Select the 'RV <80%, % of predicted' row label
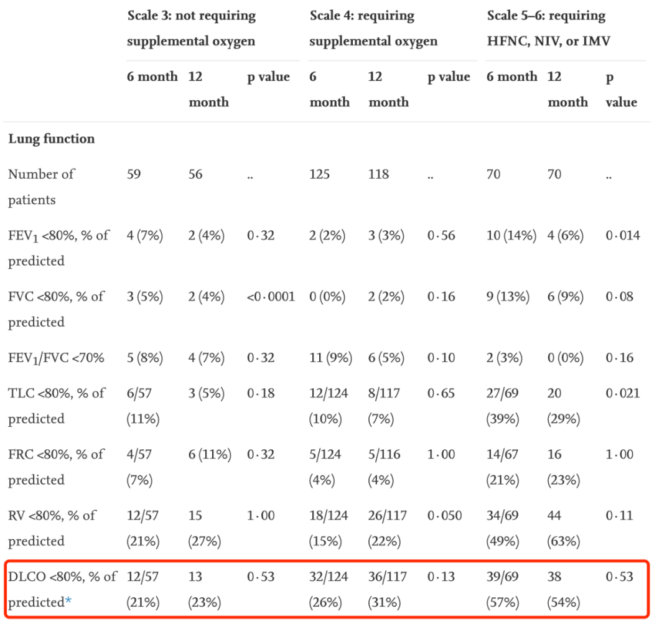This screenshot has height=624, width=672. pos(52,528)
